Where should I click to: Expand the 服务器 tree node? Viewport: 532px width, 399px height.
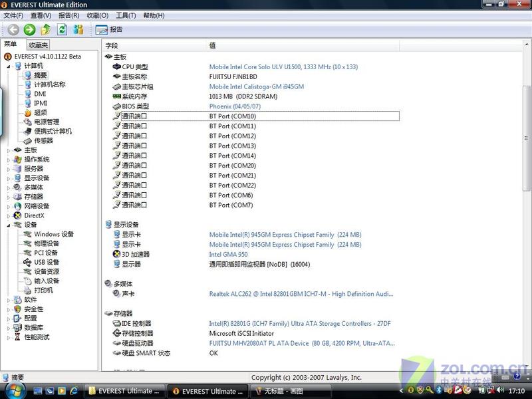(9, 169)
